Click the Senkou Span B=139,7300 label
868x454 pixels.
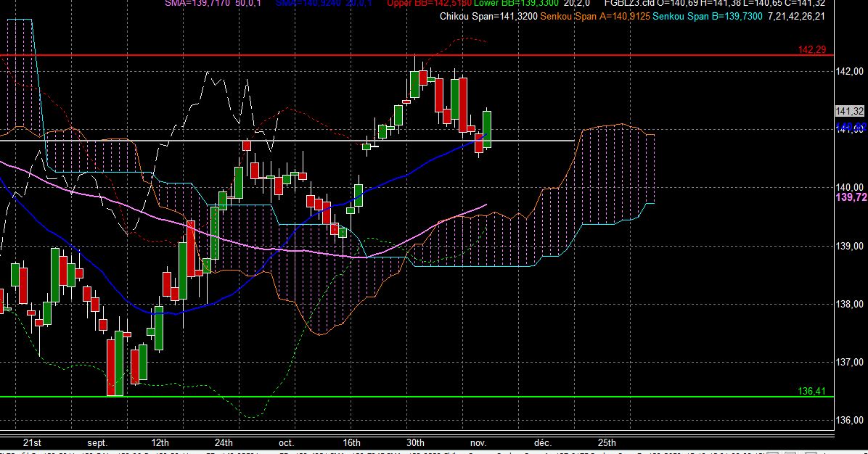pos(708,17)
